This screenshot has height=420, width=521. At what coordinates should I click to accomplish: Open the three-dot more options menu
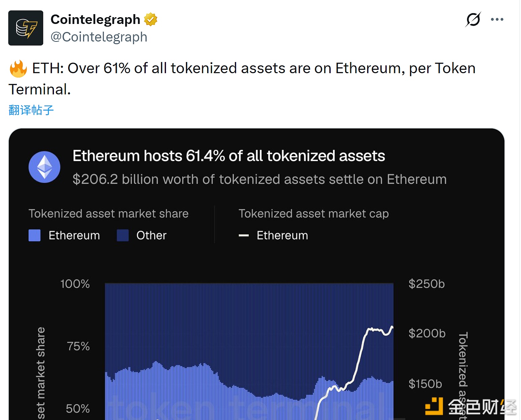497,20
